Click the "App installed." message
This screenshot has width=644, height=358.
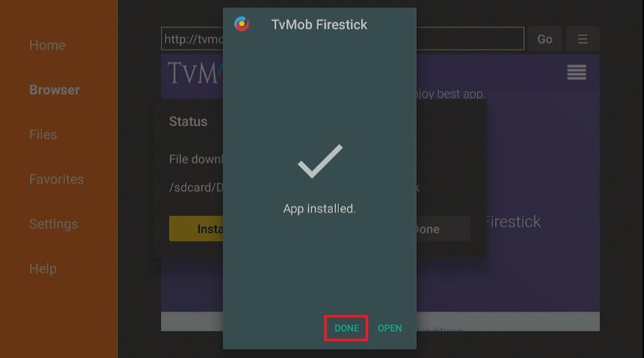319,208
